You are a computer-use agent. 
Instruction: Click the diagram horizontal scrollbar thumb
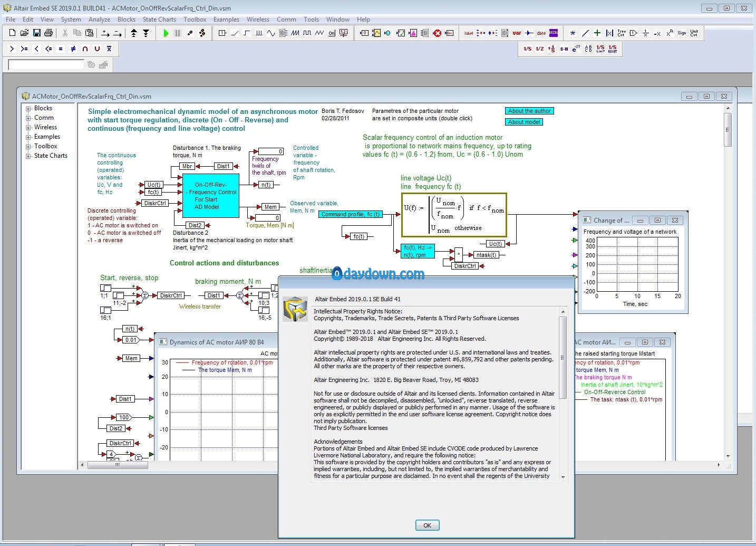tap(118, 465)
